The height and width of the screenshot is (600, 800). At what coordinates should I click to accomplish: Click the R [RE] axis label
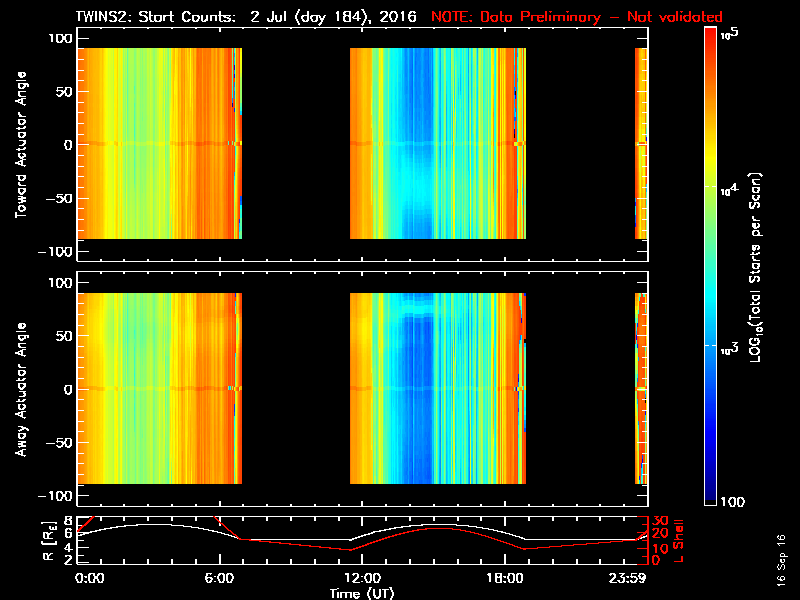click(x=48, y=541)
